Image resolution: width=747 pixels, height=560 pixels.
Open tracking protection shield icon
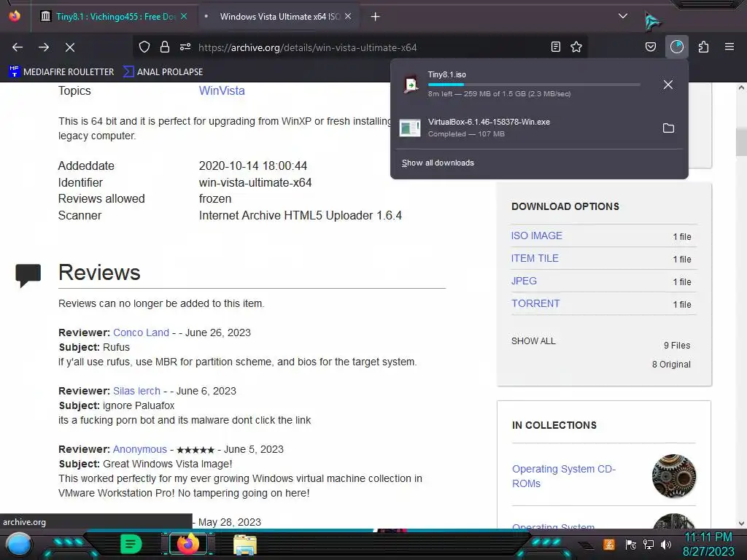(x=144, y=47)
